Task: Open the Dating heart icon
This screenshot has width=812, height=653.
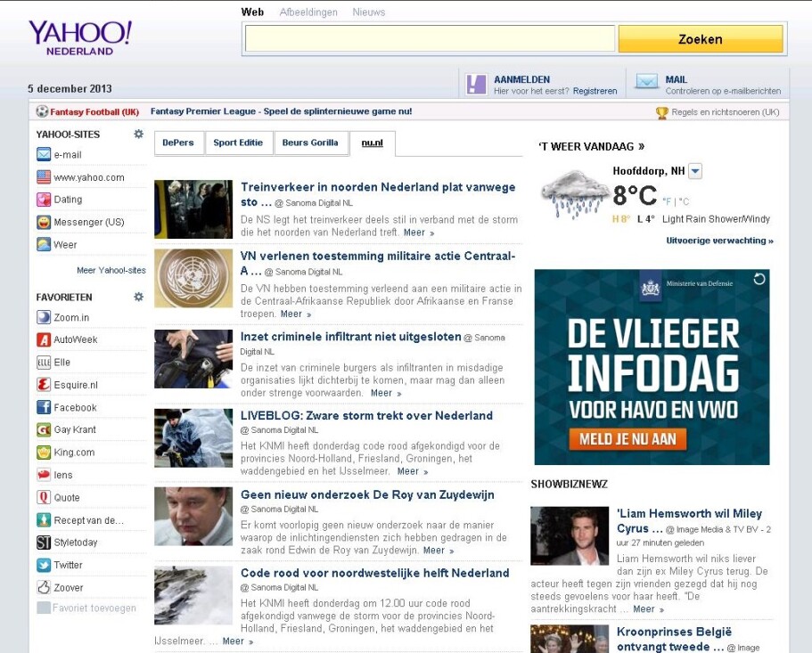Action: [x=44, y=200]
